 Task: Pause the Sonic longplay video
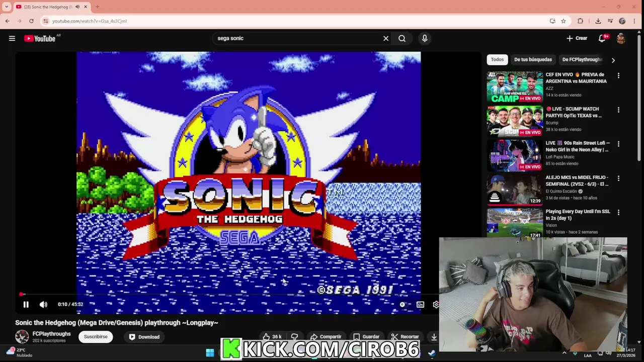[26, 304]
